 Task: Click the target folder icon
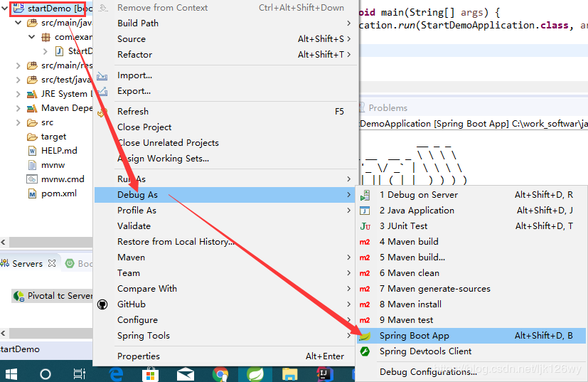click(x=32, y=137)
